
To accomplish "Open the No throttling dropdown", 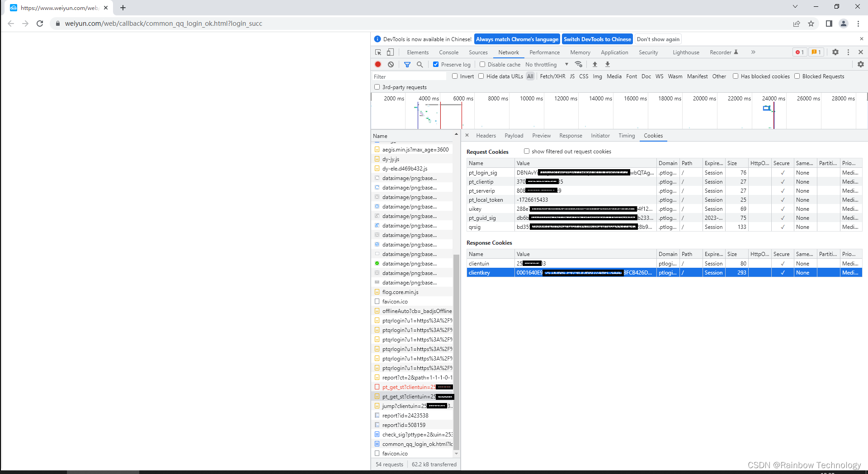I will (547, 64).
